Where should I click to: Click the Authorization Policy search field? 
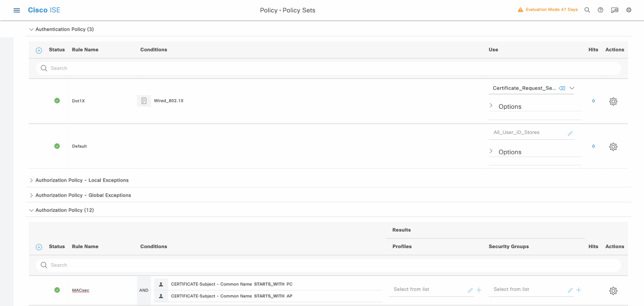point(327,265)
